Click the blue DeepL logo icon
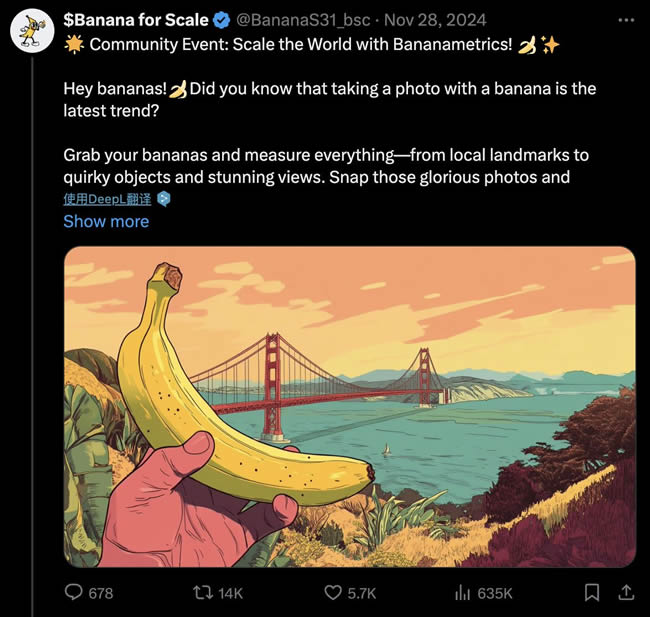 [164, 199]
